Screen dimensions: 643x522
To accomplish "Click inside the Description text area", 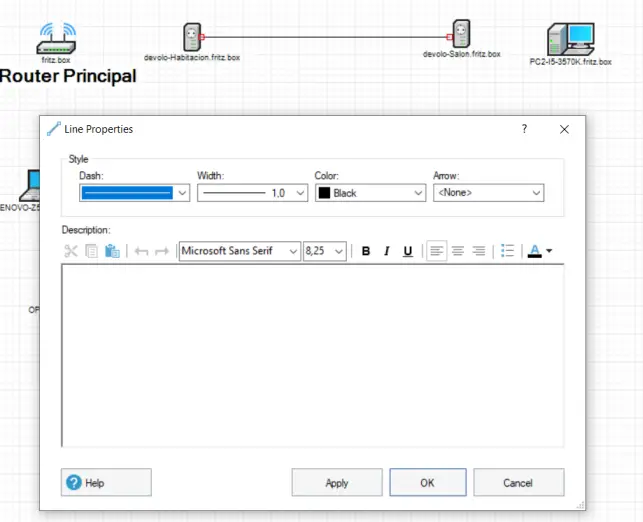I will (x=312, y=356).
